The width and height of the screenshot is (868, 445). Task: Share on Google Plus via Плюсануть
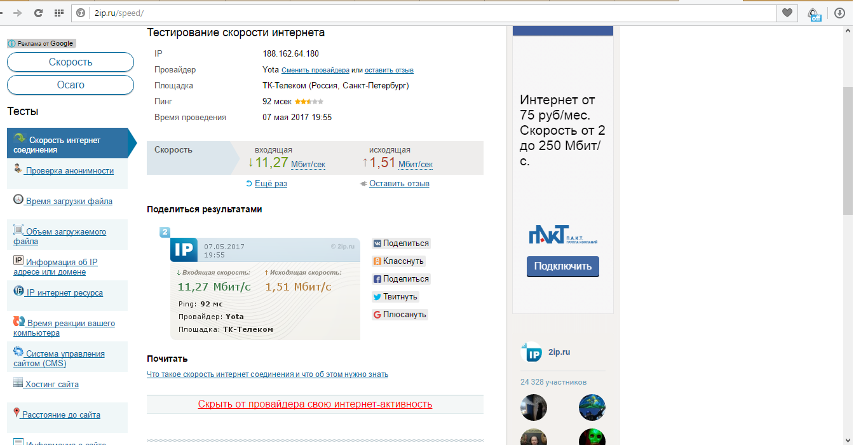[400, 315]
